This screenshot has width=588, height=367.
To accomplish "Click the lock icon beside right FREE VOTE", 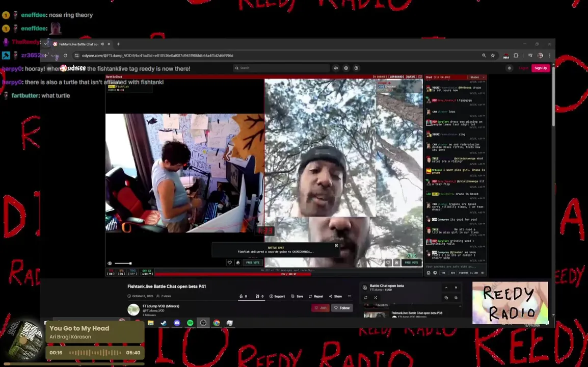I will 396,263.
